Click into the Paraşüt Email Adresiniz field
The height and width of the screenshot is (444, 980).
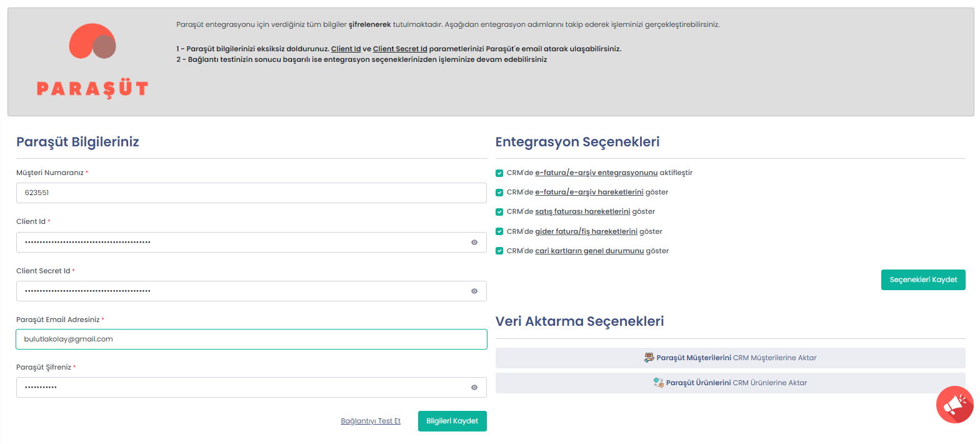coord(250,339)
